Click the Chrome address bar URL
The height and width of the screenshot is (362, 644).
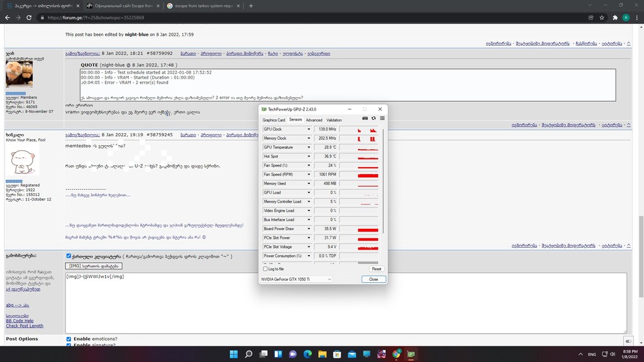96,18
